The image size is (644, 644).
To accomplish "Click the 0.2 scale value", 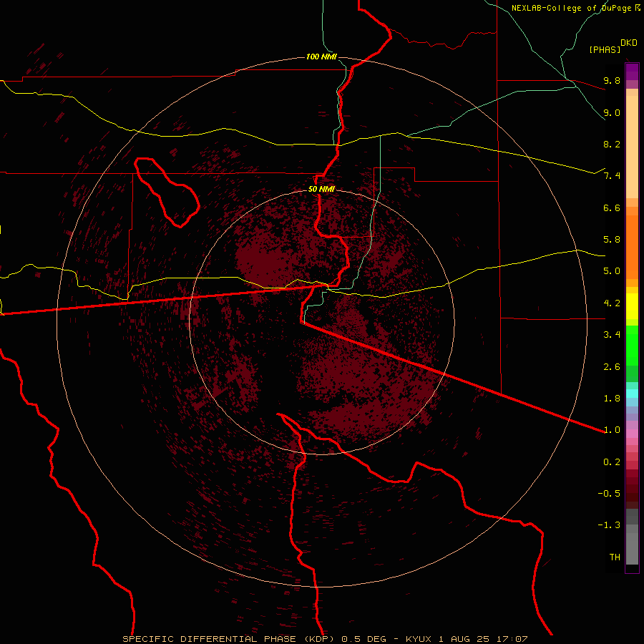I will 612,462.
